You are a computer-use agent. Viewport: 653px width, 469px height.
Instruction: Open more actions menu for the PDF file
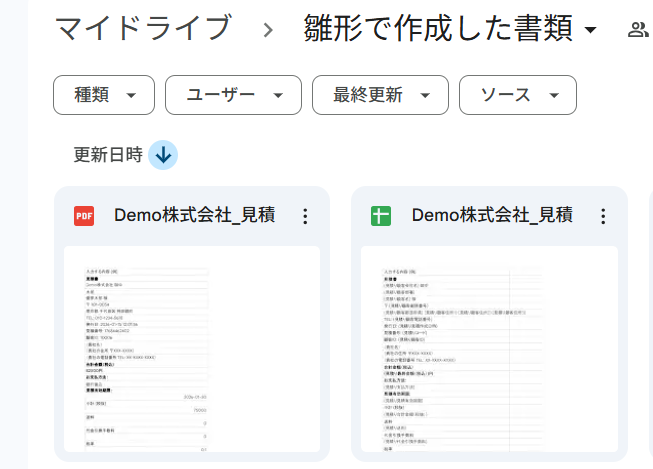click(305, 216)
